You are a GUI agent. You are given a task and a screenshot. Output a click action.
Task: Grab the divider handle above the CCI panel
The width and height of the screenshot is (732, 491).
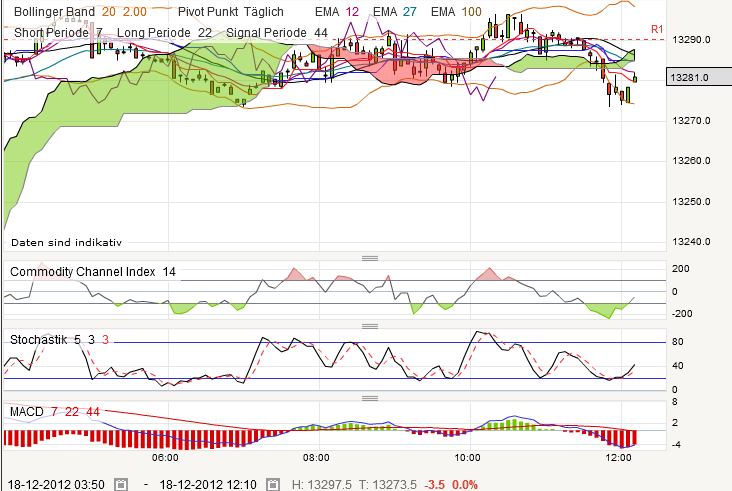370,258
